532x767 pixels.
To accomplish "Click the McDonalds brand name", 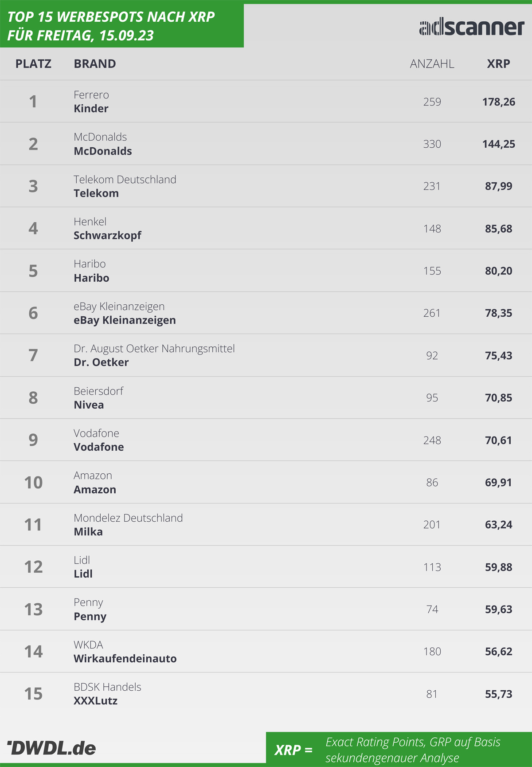I will tap(103, 151).
